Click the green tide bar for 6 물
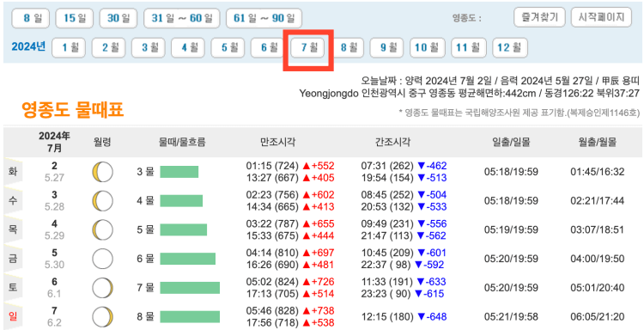This screenshot has width=644, height=330. (x=188, y=259)
